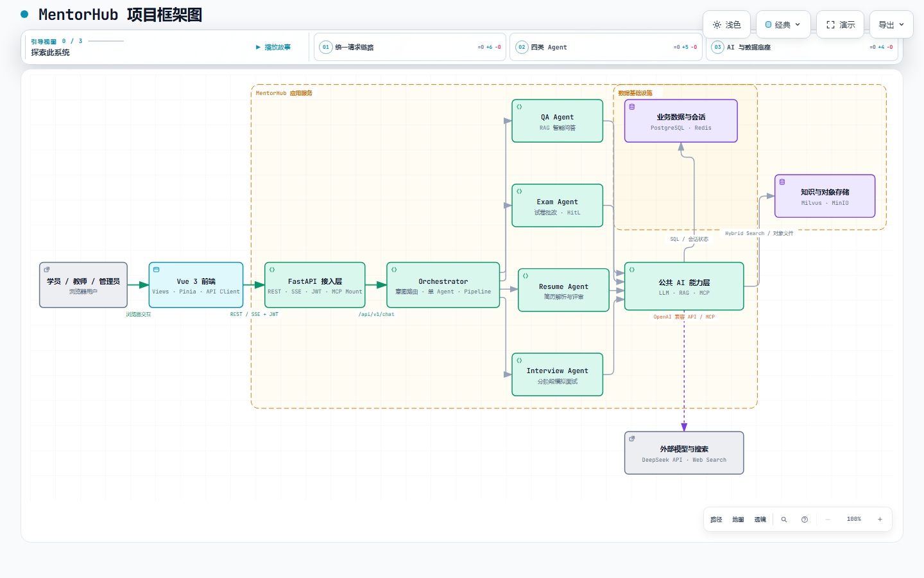Open the 经典 style dropdown
This screenshot has height=578, width=924.
(x=783, y=25)
